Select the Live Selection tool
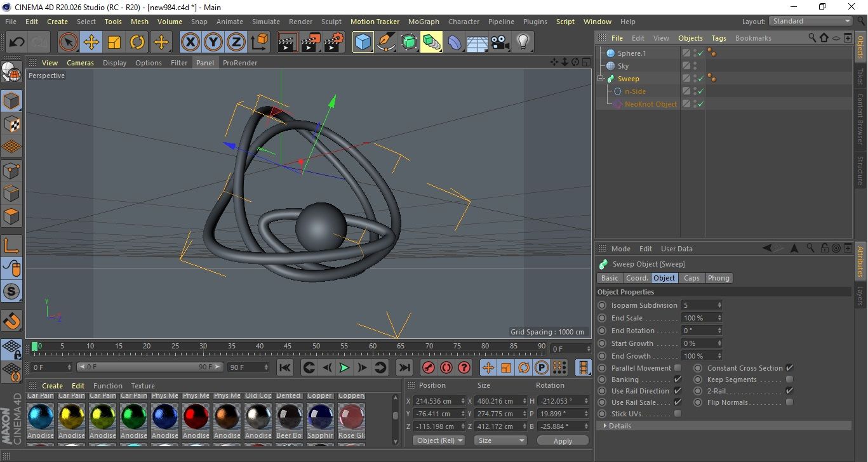Image resolution: width=868 pixels, height=462 pixels. pyautogui.click(x=68, y=43)
